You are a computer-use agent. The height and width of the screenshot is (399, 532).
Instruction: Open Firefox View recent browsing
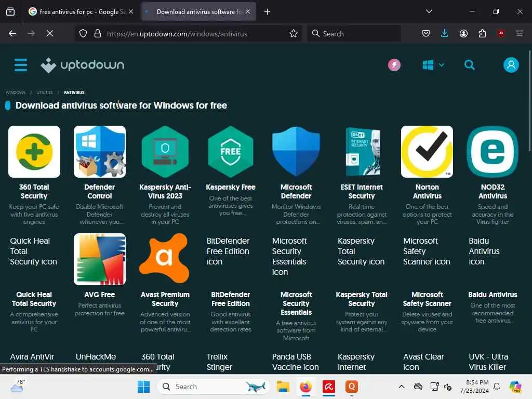click(10, 11)
